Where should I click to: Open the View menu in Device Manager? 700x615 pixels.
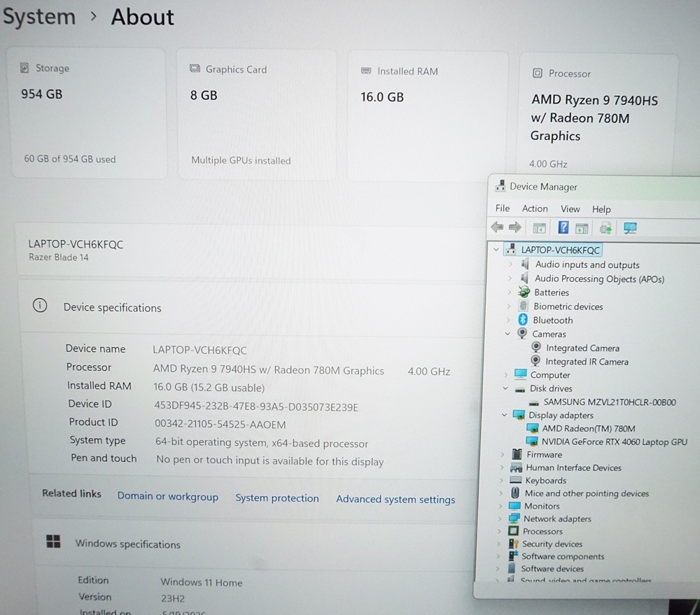point(570,209)
